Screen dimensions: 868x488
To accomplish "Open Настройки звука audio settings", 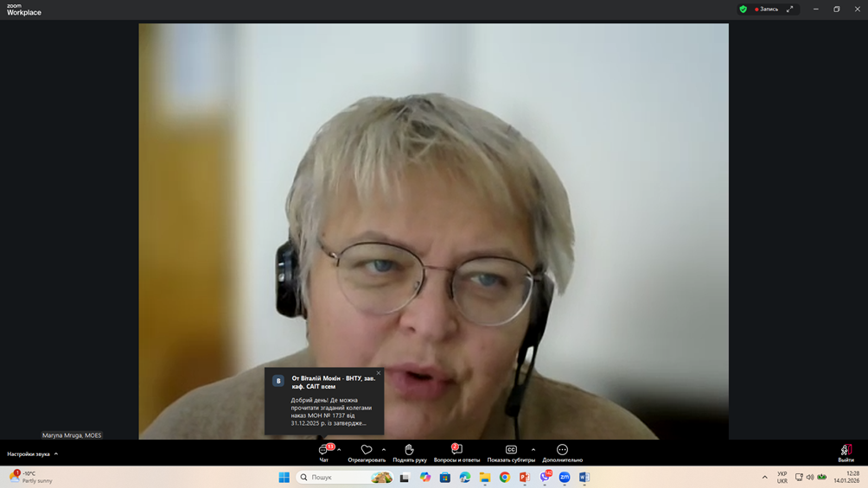I will pyautogui.click(x=32, y=453).
